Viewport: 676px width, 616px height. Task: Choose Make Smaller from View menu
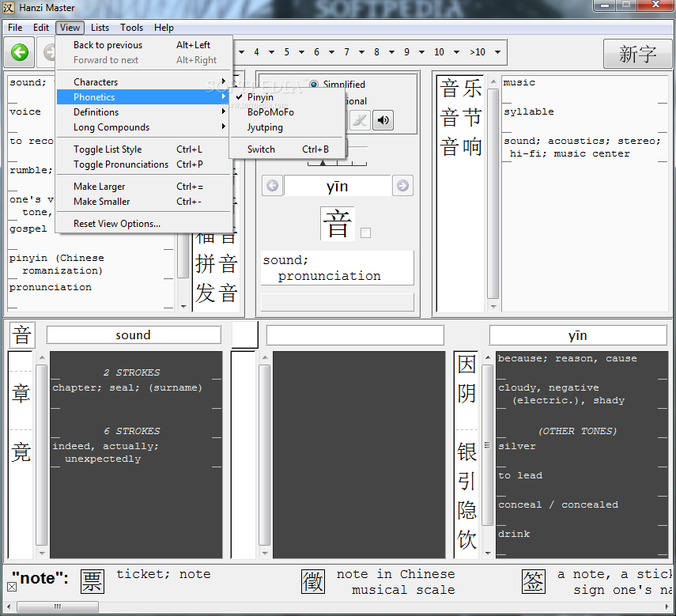pos(144,202)
